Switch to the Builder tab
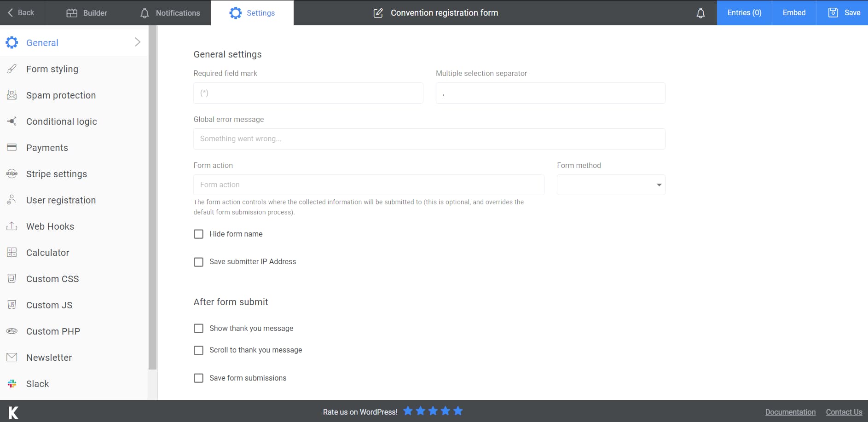 pos(87,12)
